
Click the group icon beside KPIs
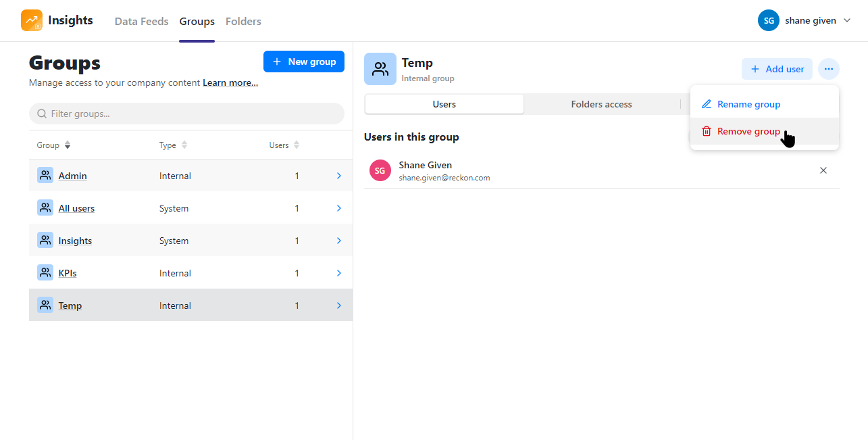45,272
